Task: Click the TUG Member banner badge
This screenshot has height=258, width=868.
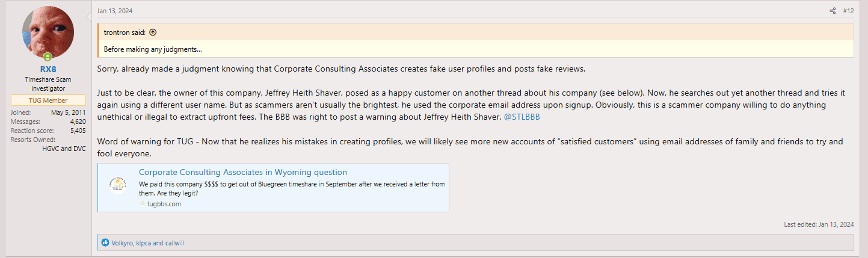Action: (48, 100)
